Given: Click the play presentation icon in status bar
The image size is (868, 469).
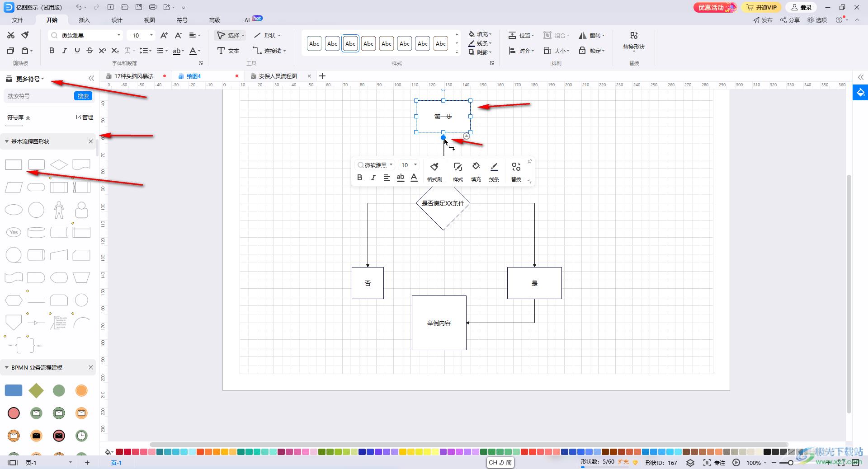Looking at the screenshot, I should pos(736,463).
